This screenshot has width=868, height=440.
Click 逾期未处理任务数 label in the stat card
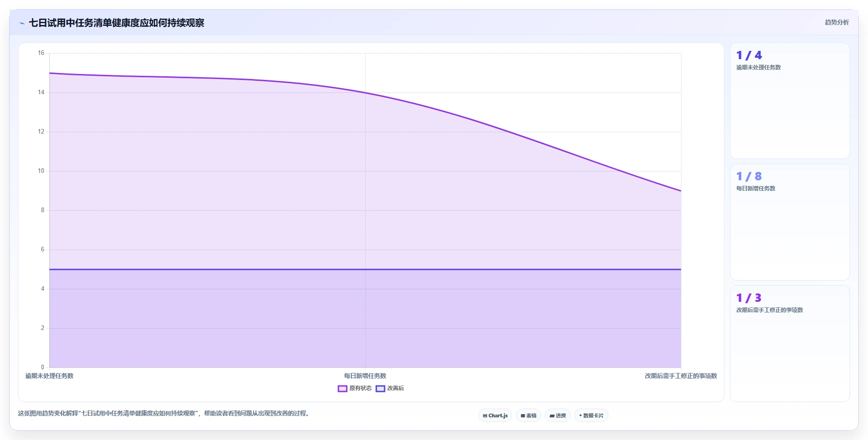pos(758,67)
